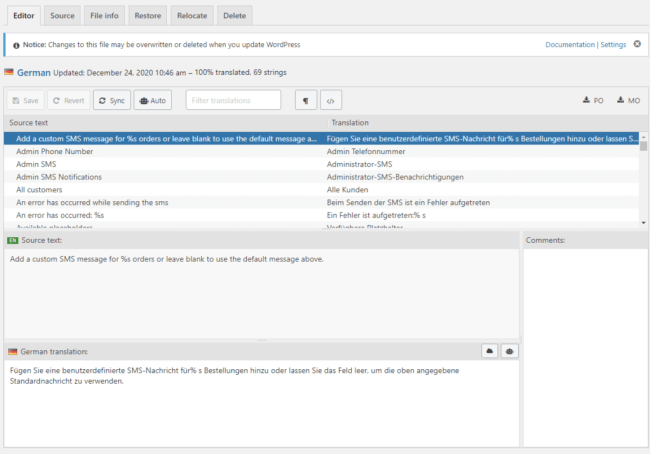
Task: Switch to the Editor tab
Action: pos(24,16)
